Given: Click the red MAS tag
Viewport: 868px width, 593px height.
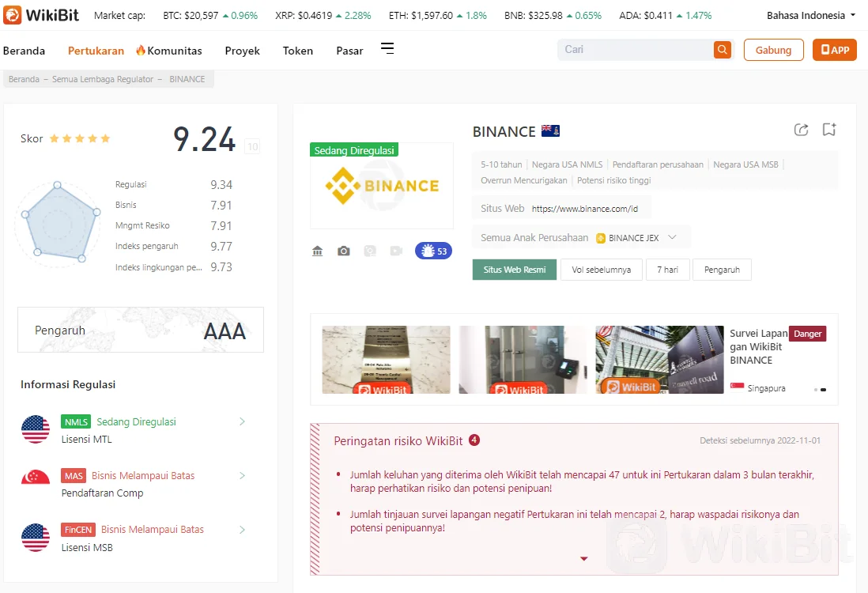Looking at the screenshot, I should click(x=73, y=476).
